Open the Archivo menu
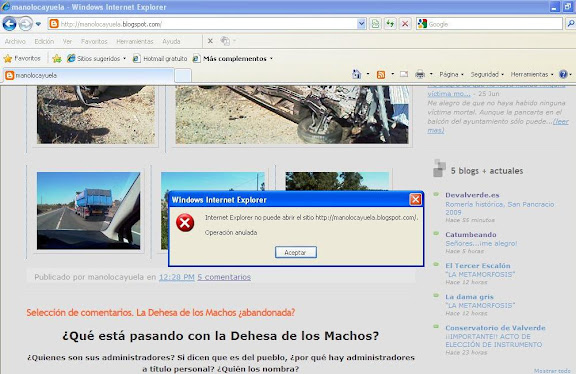 pos(15,42)
